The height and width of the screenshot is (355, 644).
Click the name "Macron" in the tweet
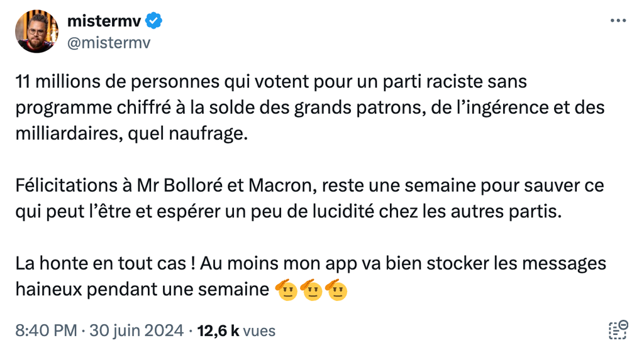[x=266, y=187]
